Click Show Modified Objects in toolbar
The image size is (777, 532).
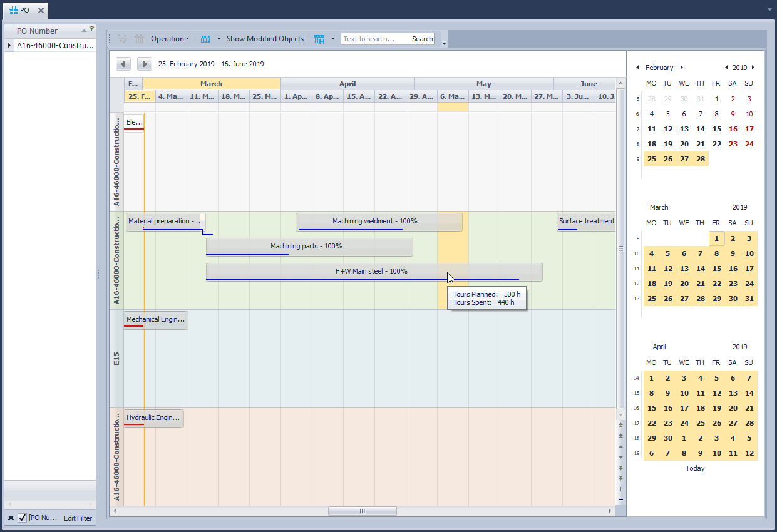pyautogui.click(x=265, y=39)
